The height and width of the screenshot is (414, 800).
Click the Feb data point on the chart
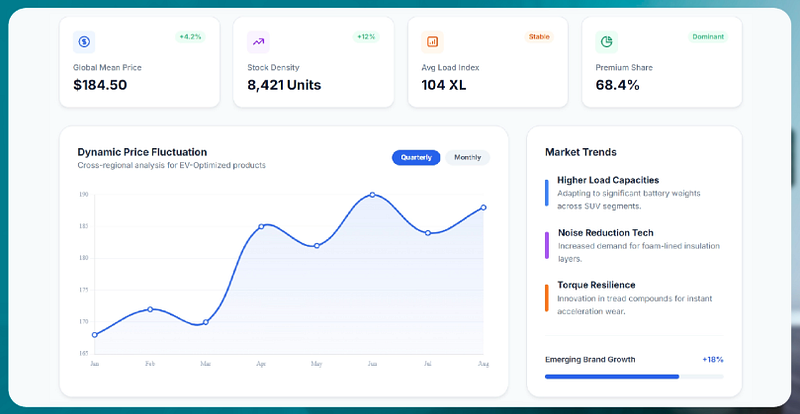pyautogui.click(x=150, y=309)
